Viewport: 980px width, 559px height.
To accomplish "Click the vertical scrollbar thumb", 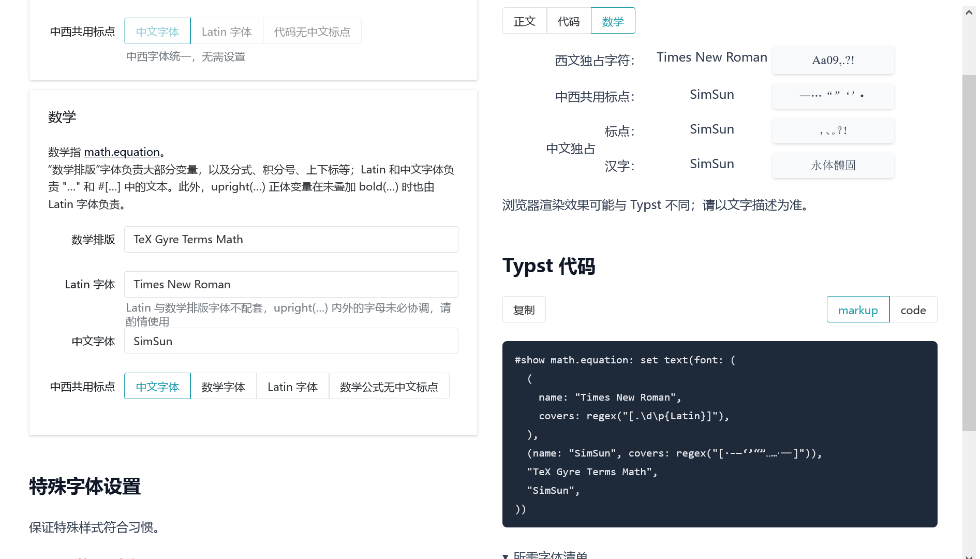I will 969,253.
